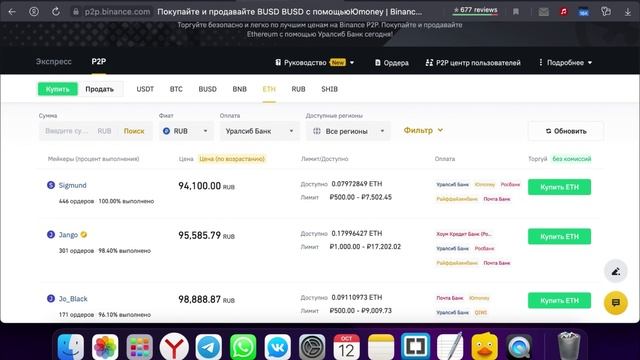
Task: Open the 677 reviews rating badge
Action: coord(476,10)
